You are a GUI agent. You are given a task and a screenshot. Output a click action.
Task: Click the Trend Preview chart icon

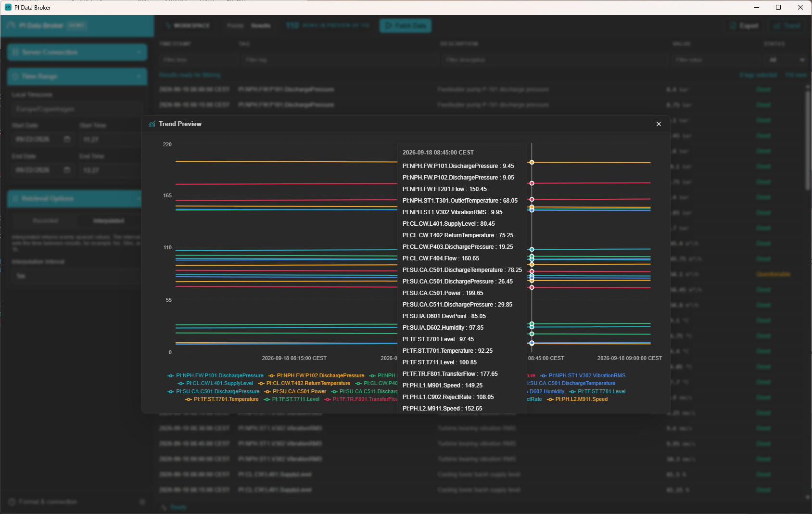[152, 124]
